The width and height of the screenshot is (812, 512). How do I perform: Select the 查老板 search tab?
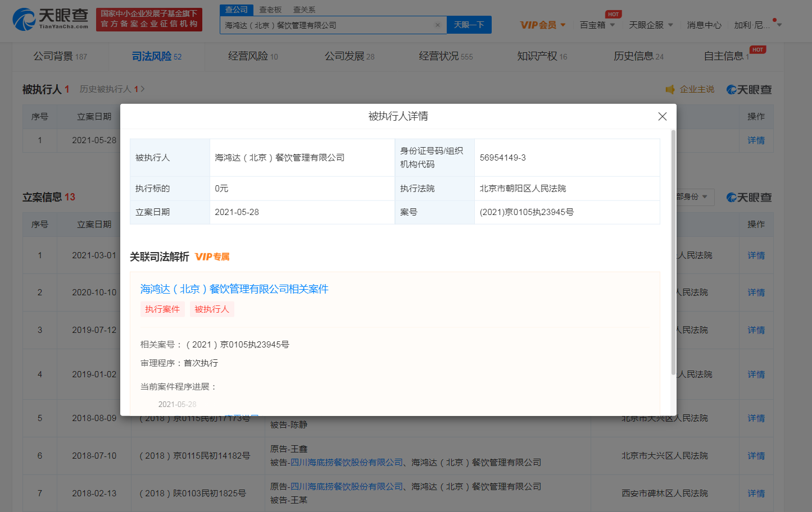[270, 10]
